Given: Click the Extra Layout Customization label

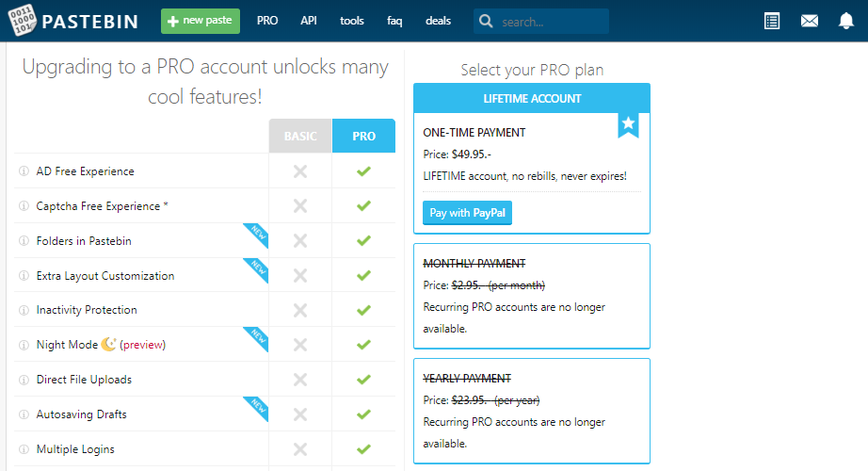Looking at the screenshot, I should [x=105, y=275].
